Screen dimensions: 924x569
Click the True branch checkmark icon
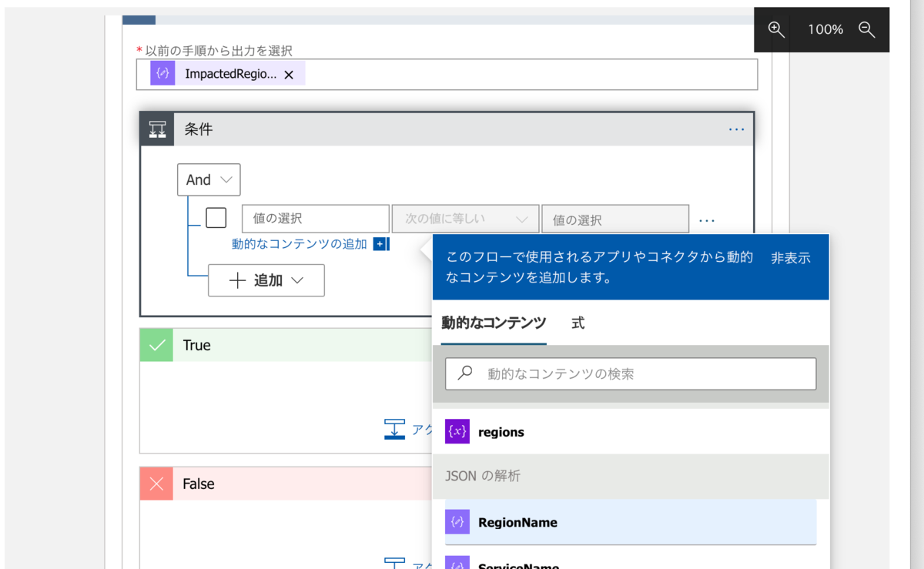156,345
